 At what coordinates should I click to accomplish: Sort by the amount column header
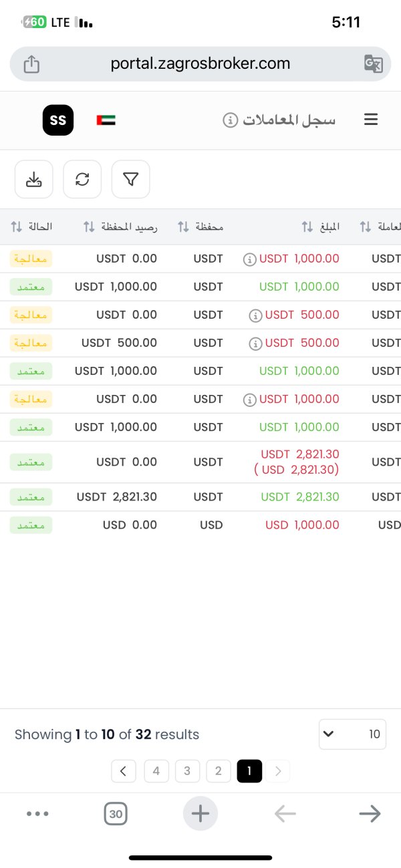pyautogui.click(x=321, y=227)
